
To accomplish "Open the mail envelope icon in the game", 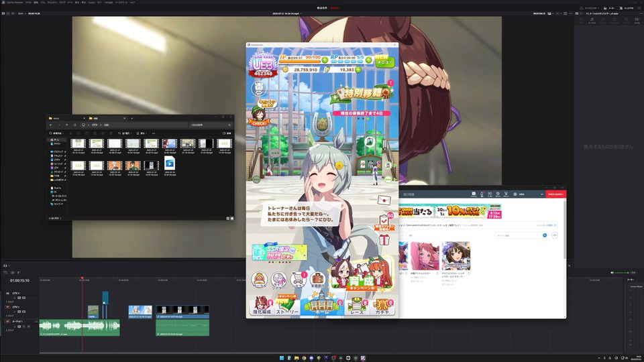I will click(x=384, y=200).
